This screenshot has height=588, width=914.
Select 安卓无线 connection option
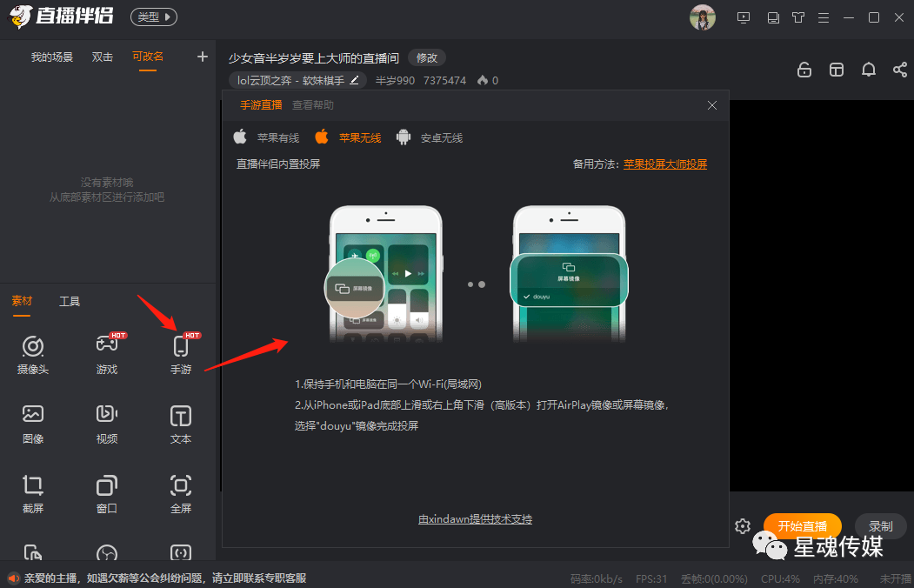(430, 137)
